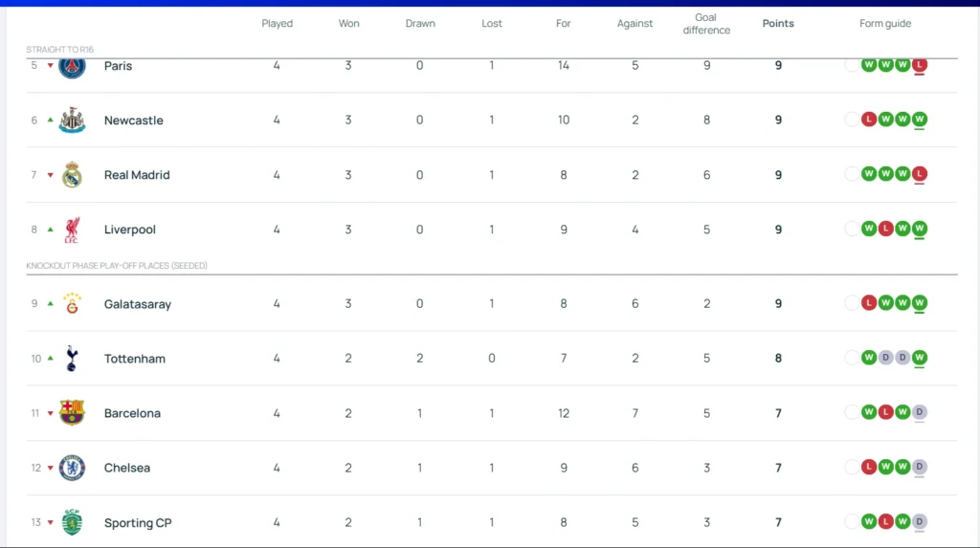The width and height of the screenshot is (980, 548).
Task: Click the Sporting CP club crest
Action: click(72, 522)
